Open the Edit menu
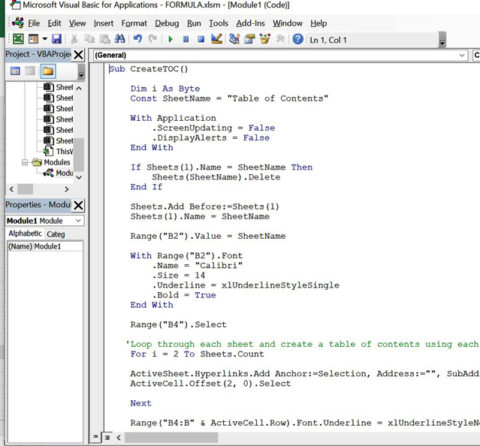480x446 pixels. click(x=54, y=23)
